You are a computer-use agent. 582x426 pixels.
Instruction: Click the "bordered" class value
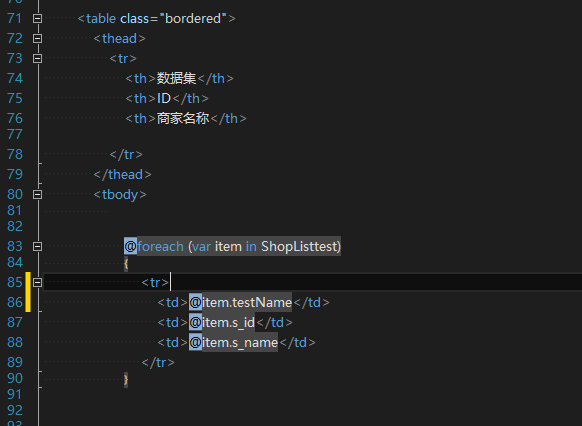coord(193,19)
